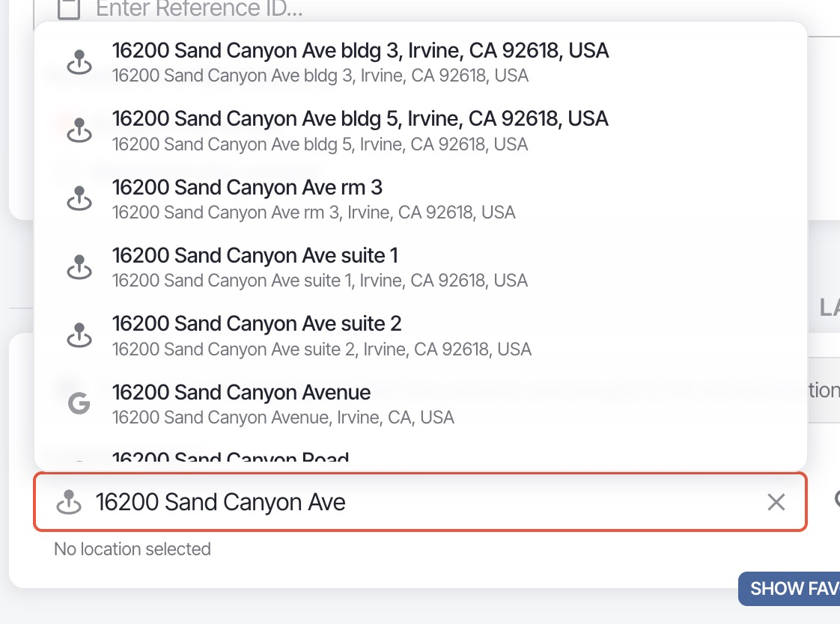Click the map pin icon beside the bldg 3 suggestion
This screenshot has height=624, width=840.
[x=79, y=62]
